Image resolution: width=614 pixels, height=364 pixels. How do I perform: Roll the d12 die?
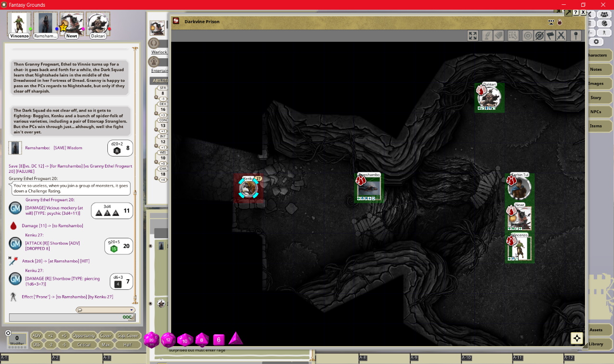click(x=168, y=340)
